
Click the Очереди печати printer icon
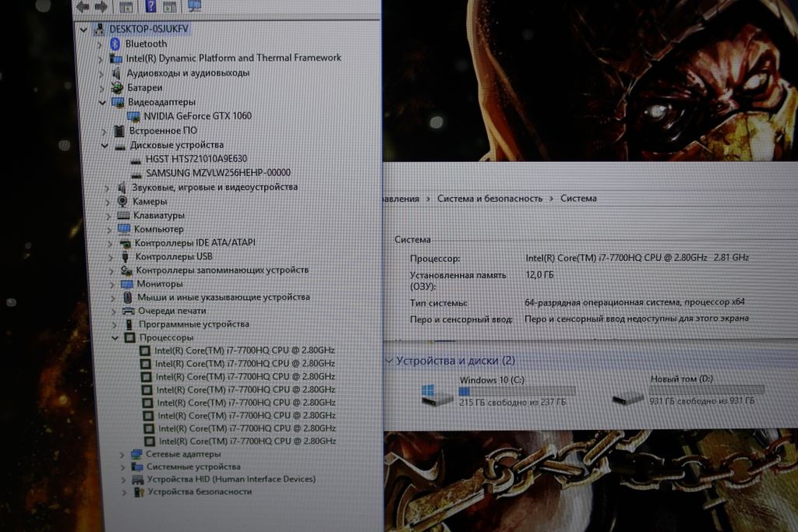[x=129, y=311]
